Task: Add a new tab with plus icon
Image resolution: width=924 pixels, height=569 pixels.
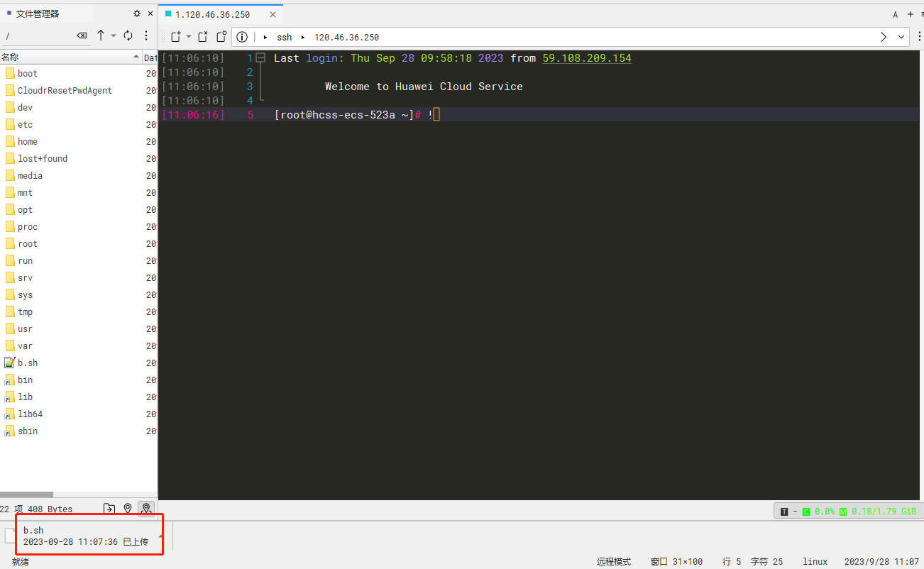Action: [911, 14]
